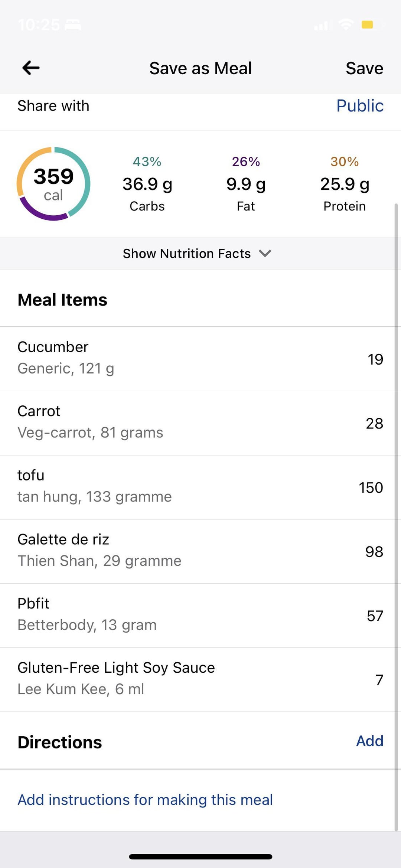Screen dimensions: 401x868
Task: Tap the 359 cal macro ring
Action: coord(53,184)
